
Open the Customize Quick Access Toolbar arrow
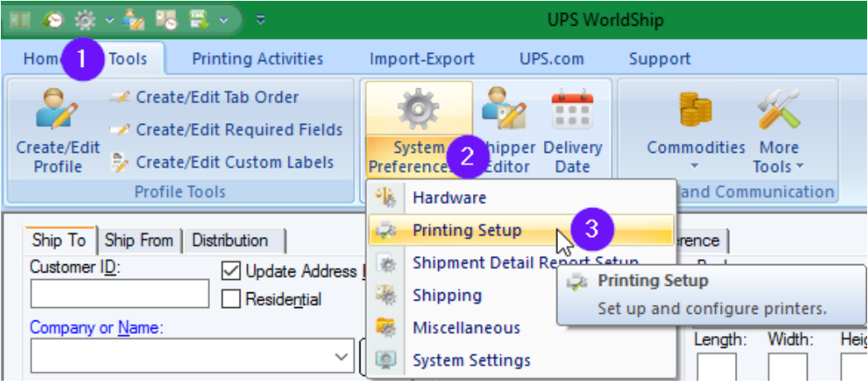[x=260, y=21]
